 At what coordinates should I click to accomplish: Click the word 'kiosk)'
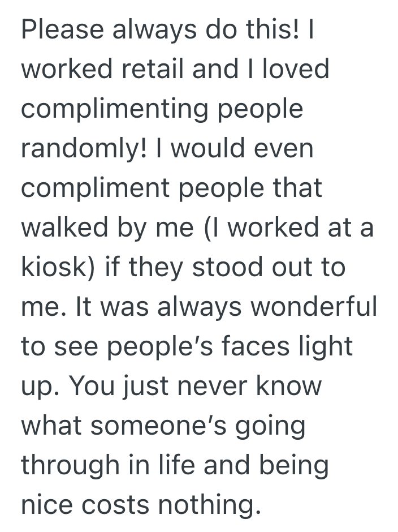pos(58,267)
